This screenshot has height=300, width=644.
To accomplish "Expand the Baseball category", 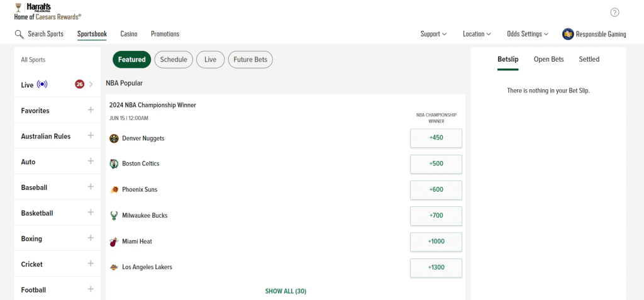I will pyautogui.click(x=91, y=187).
